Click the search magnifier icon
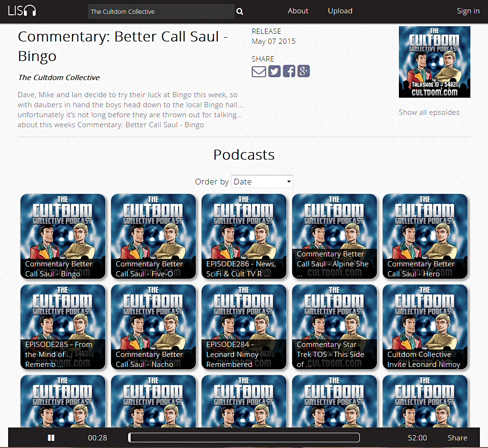Screen dimensions: 488x448 (240, 12)
